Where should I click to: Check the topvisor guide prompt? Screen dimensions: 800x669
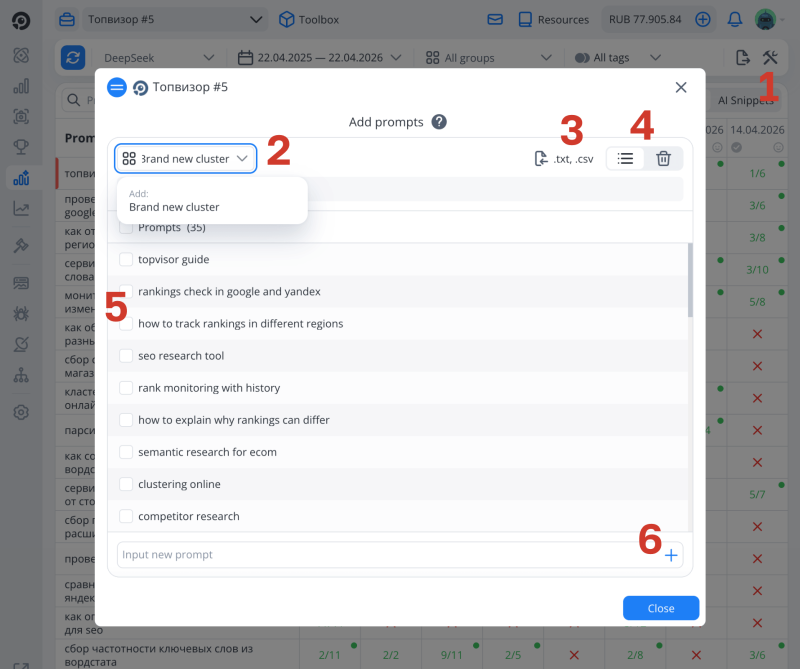click(126, 258)
